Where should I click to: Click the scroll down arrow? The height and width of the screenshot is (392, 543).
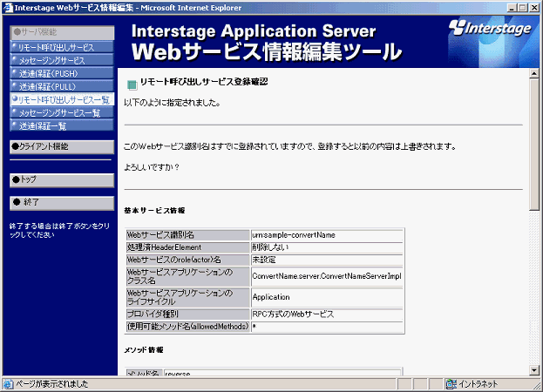pyautogui.click(x=534, y=370)
